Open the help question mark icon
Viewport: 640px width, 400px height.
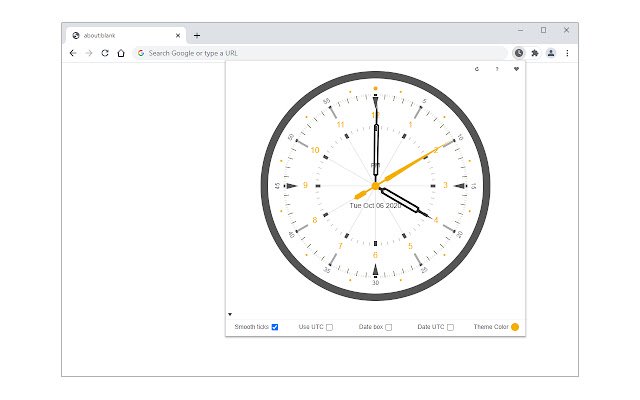497,69
